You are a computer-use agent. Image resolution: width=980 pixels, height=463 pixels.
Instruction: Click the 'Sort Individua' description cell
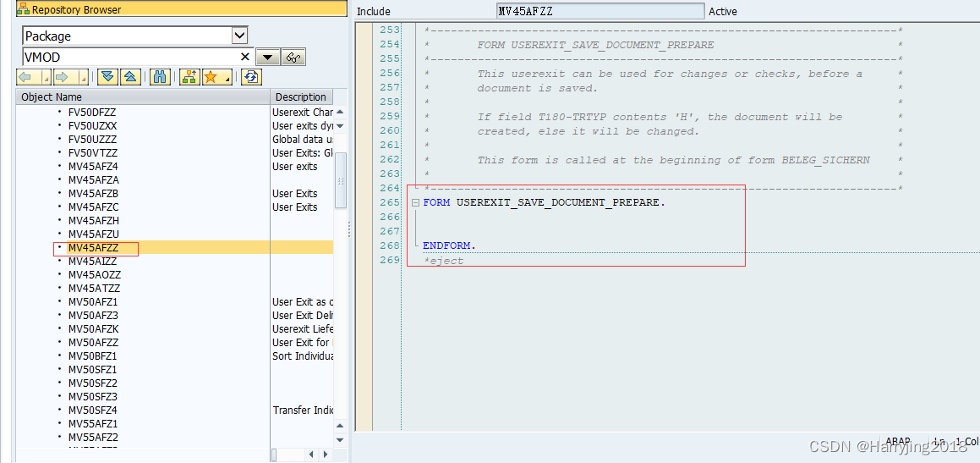303,356
